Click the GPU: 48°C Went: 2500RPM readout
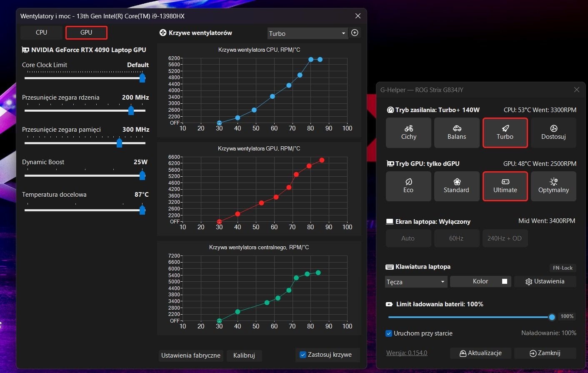This screenshot has height=373, width=588. tap(540, 164)
